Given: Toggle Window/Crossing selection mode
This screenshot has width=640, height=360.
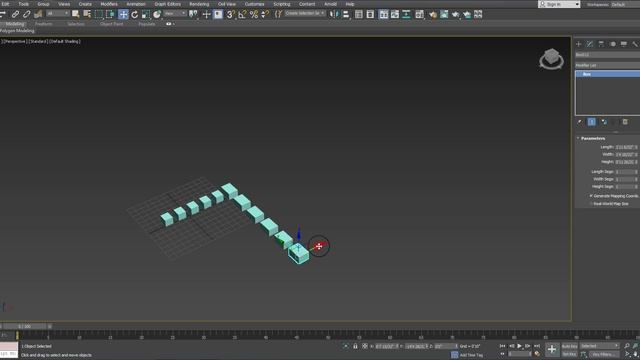Looking at the screenshot, I should (x=110, y=14).
